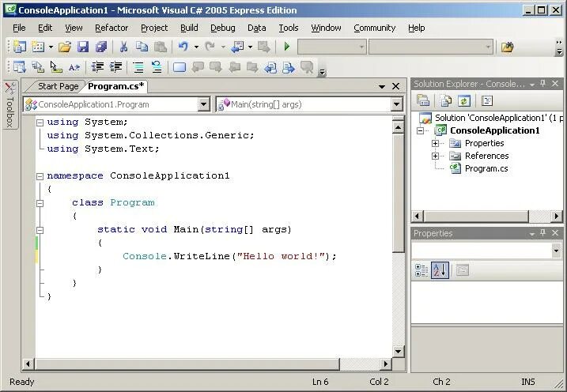Toggle a bookmark on the current line

179,67
